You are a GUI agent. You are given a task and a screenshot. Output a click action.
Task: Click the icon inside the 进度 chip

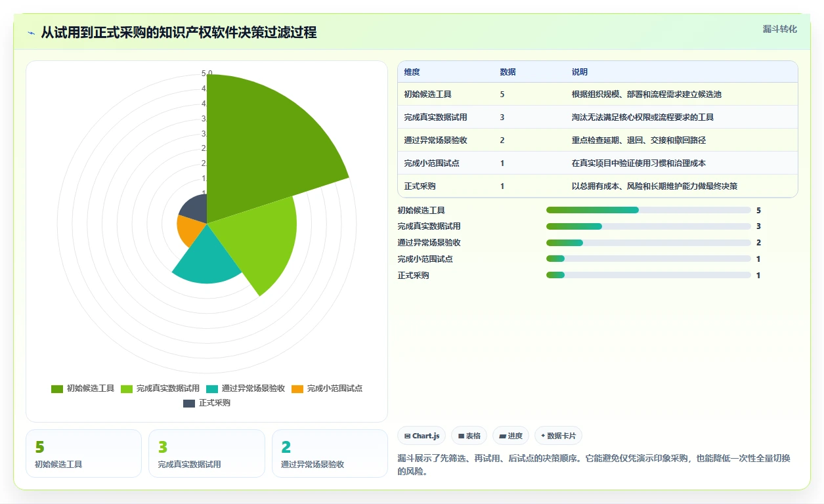click(502, 436)
